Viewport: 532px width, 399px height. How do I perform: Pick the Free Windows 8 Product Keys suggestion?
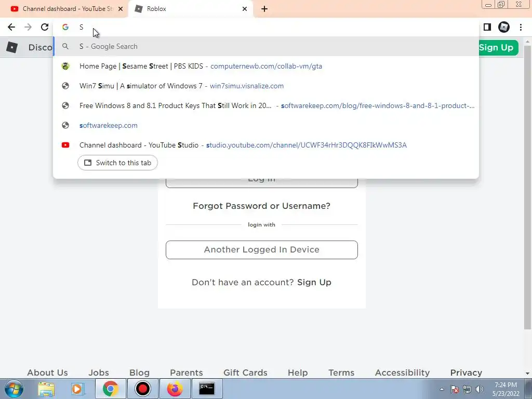tap(266, 105)
